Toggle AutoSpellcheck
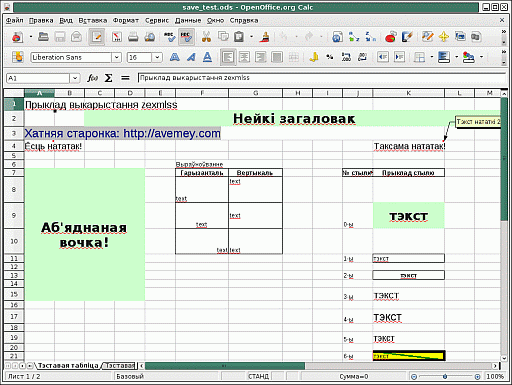Image resolution: width=512 pixels, height=385 pixels. [186, 37]
